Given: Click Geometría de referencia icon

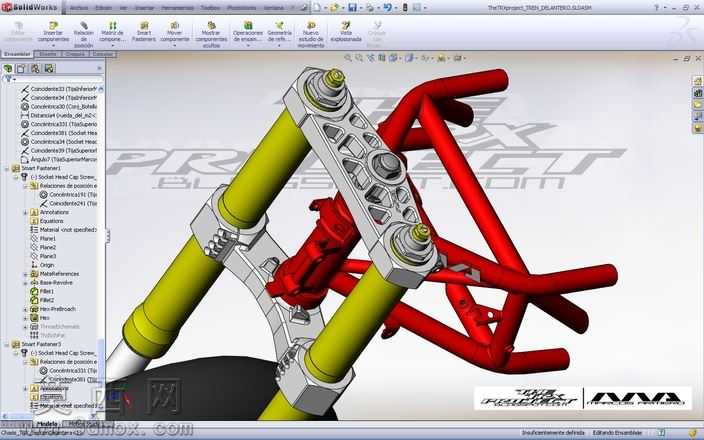Looking at the screenshot, I should tap(279, 26).
